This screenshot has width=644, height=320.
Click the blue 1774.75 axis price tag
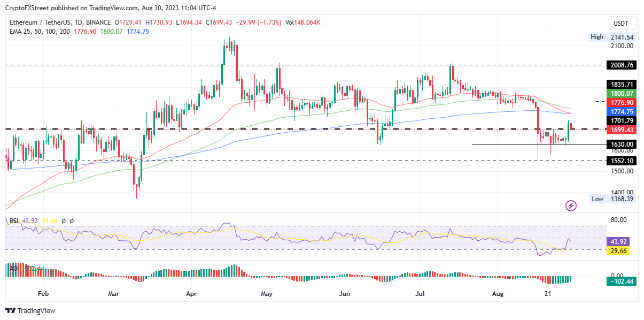coord(620,112)
